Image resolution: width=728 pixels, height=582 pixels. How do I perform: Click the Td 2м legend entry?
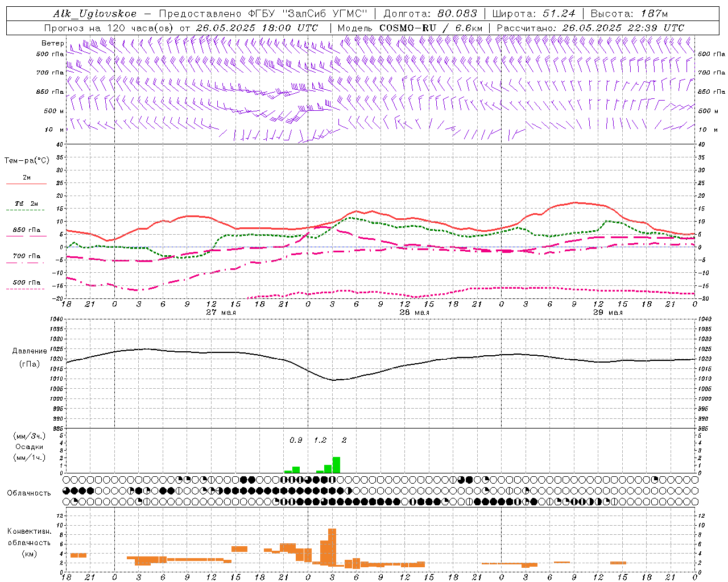point(26,203)
